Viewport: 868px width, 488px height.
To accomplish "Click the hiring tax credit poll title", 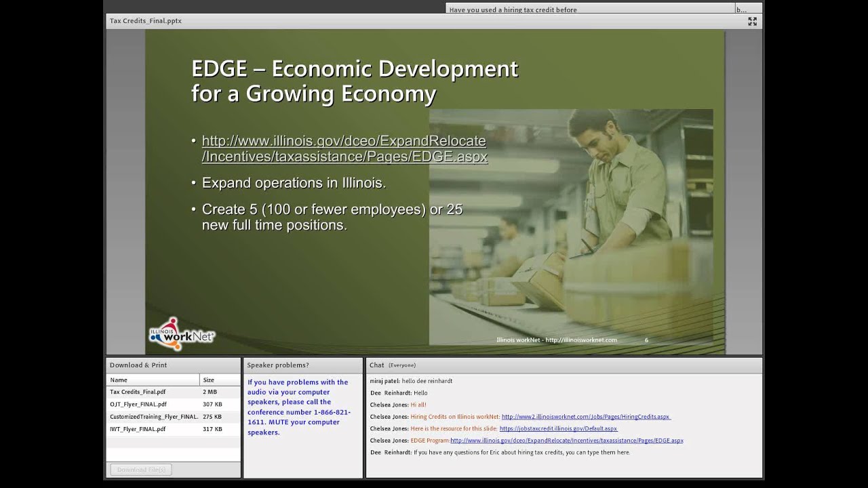I will 513,9.
